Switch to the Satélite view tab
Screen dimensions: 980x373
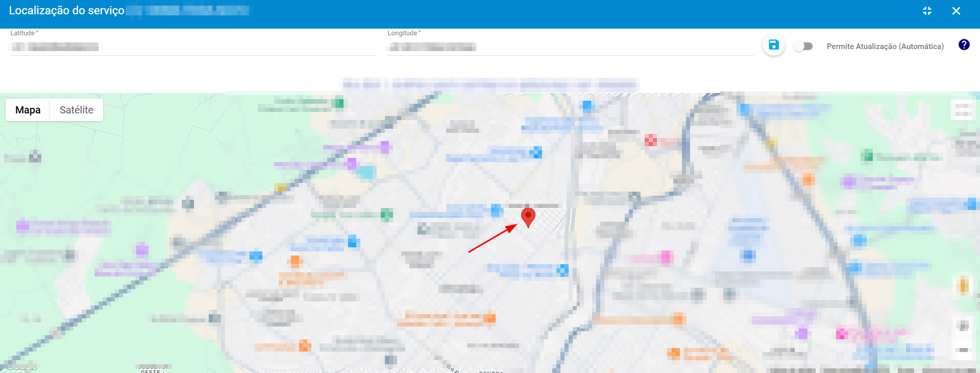[77, 110]
